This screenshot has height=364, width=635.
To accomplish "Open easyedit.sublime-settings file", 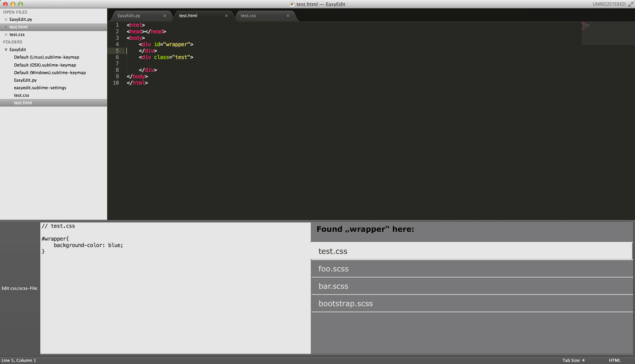I will pyautogui.click(x=40, y=87).
